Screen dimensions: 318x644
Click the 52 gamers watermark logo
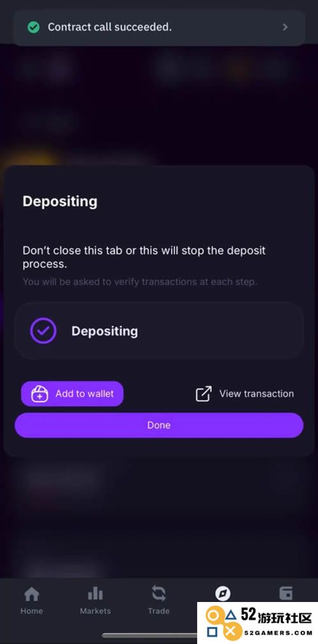pos(258,622)
